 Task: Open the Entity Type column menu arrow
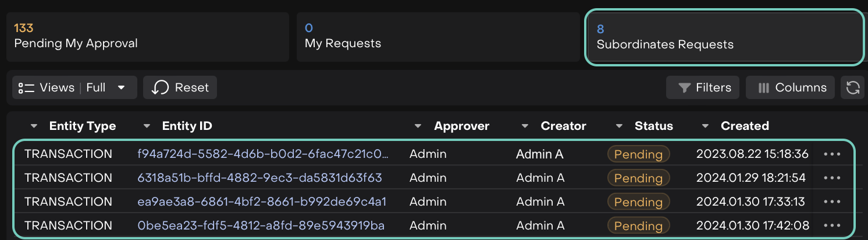pyautogui.click(x=34, y=126)
